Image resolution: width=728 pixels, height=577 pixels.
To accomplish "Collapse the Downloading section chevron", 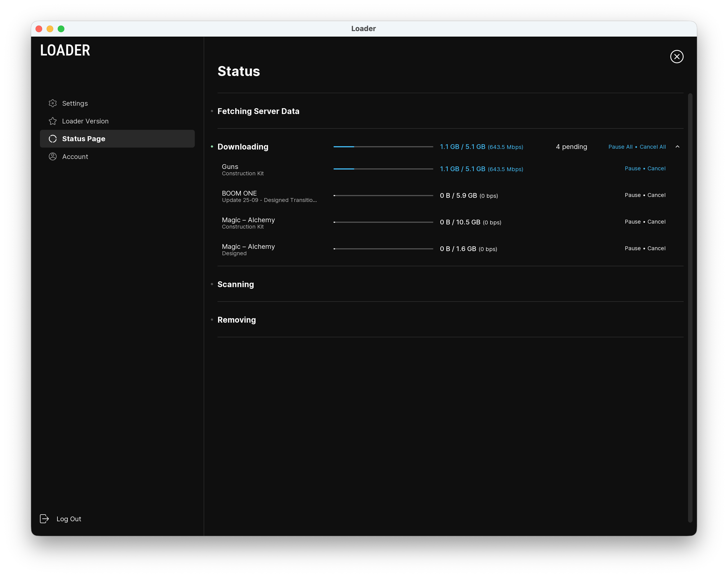I will coord(677,147).
